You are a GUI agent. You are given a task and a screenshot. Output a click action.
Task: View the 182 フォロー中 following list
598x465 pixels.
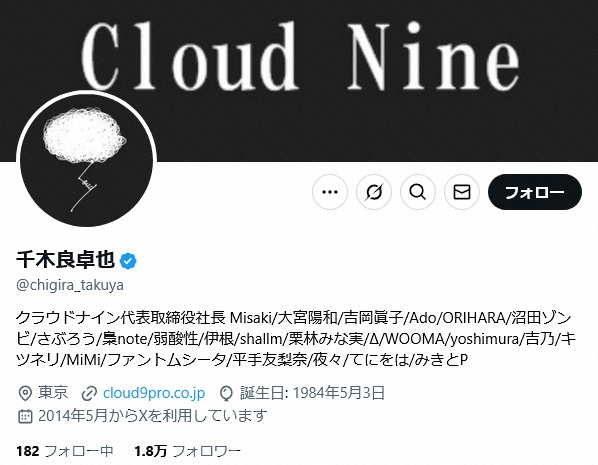click(65, 451)
